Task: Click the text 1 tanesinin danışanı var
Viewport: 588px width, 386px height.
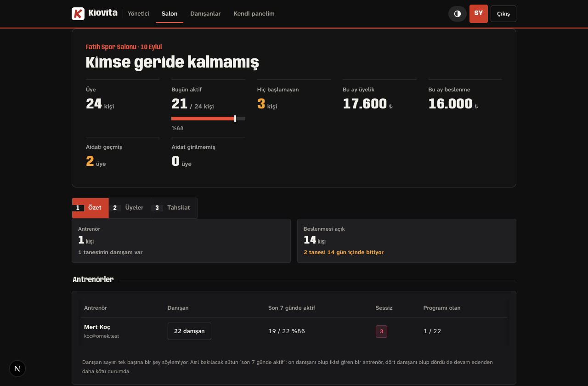Action: (x=110, y=252)
